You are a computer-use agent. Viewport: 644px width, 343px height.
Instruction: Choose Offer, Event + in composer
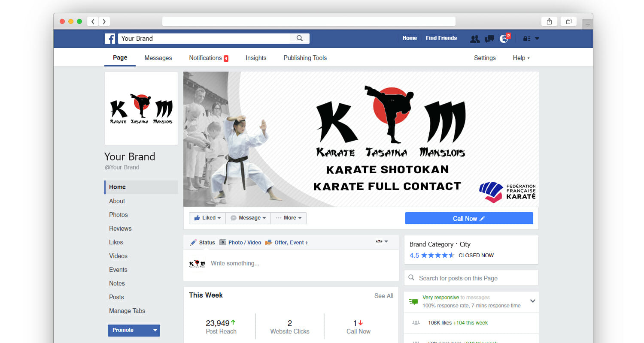287,242
